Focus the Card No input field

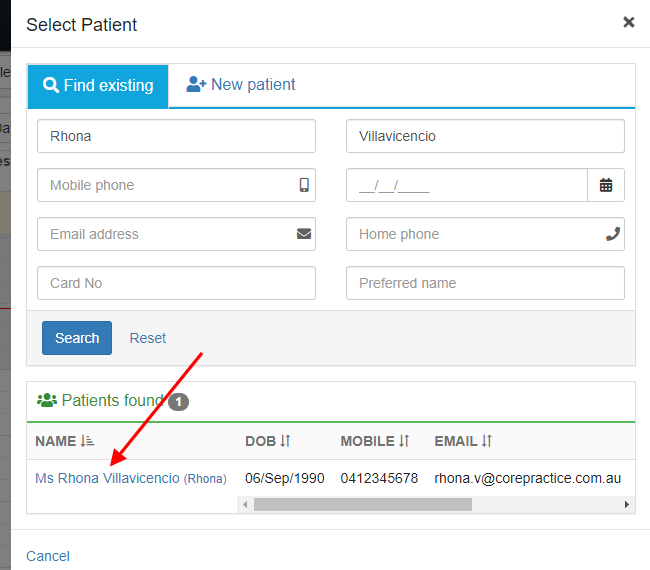[x=176, y=283]
